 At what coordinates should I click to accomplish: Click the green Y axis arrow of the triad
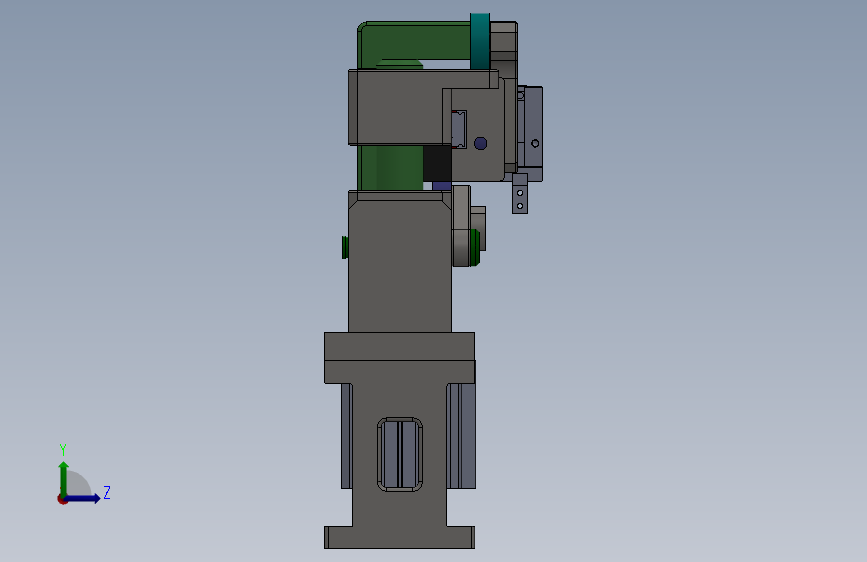point(64,479)
